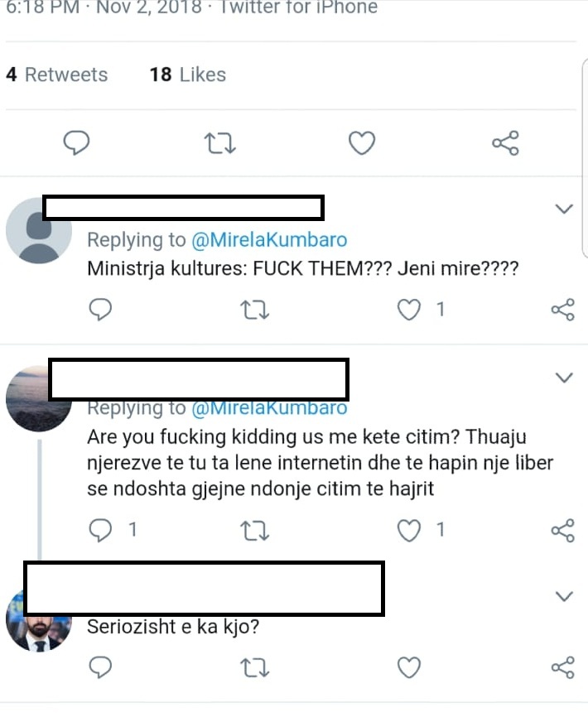588x717 pixels.
Task: Expand options chevron on "Ministrja kultures" comment
Action: tap(564, 209)
